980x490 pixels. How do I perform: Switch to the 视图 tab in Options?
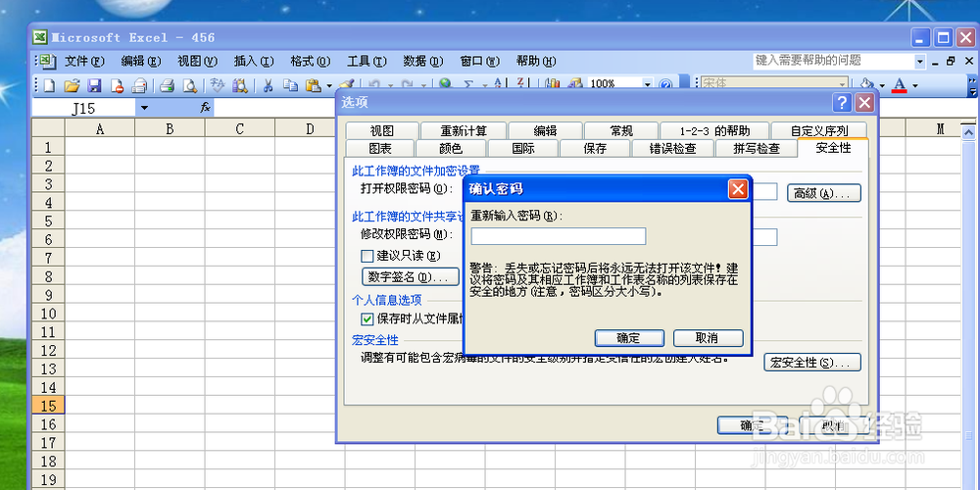point(380,130)
